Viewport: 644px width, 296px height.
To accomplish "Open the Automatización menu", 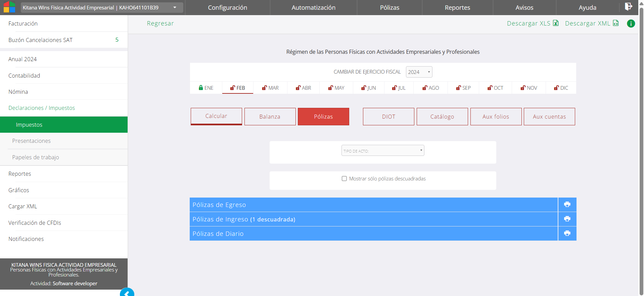I will 313,7.
